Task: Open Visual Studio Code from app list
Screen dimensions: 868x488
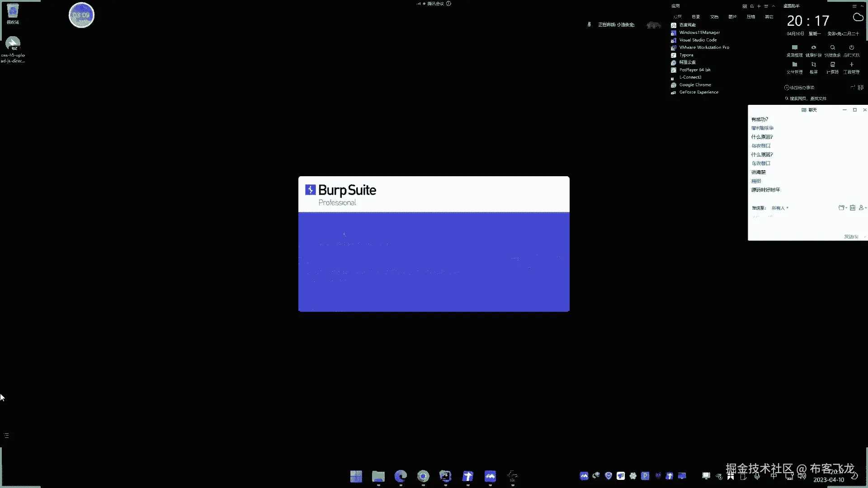Action: (x=698, y=40)
